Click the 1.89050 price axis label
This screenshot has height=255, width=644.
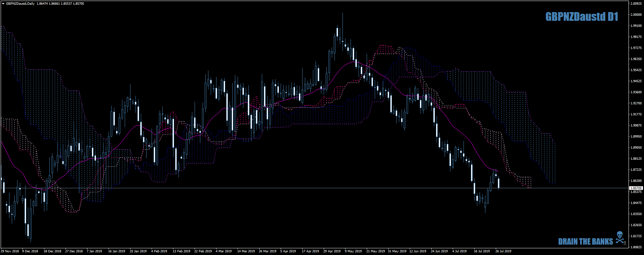pos(636,148)
